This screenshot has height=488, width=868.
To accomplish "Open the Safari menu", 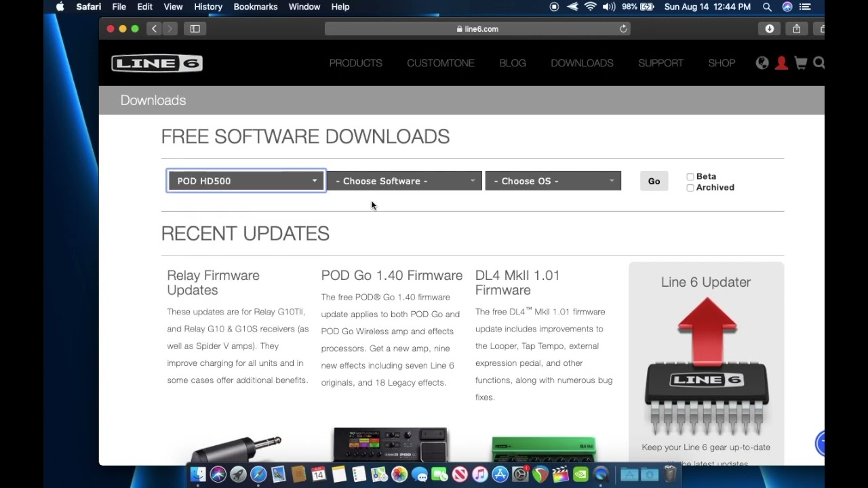I will (88, 7).
